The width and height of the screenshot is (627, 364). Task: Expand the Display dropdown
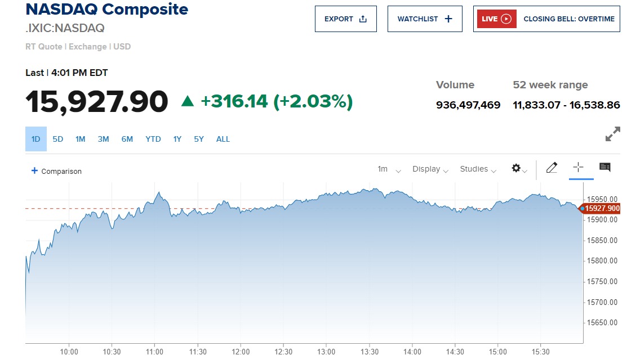pyautogui.click(x=430, y=169)
